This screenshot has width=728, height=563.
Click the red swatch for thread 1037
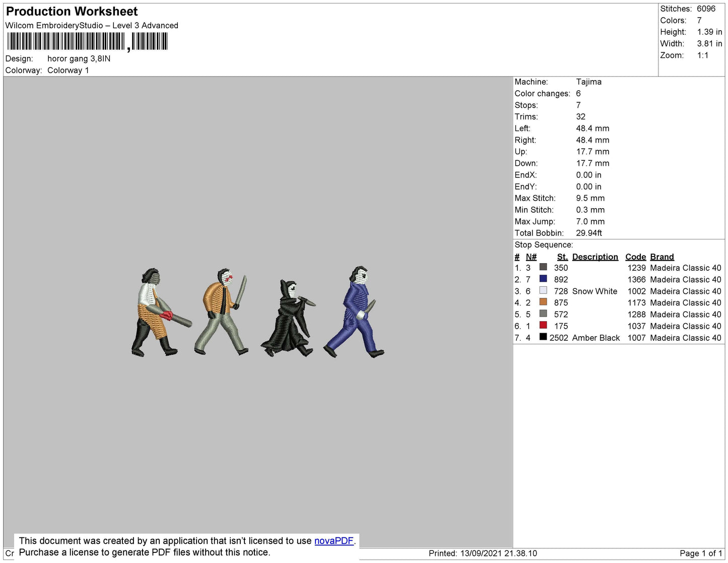(543, 325)
